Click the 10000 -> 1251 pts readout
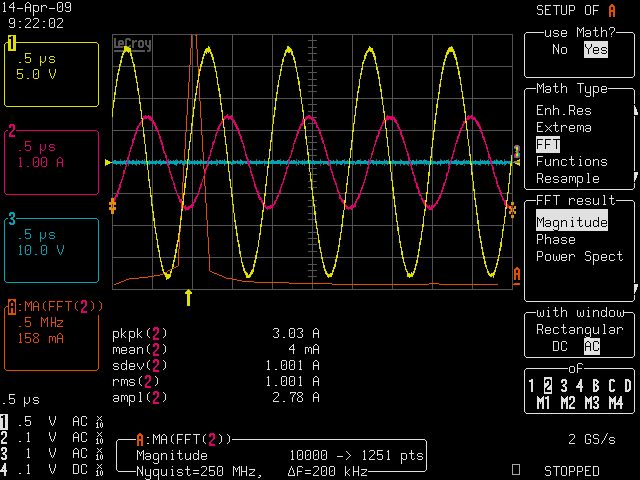 (x=356, y=456)
